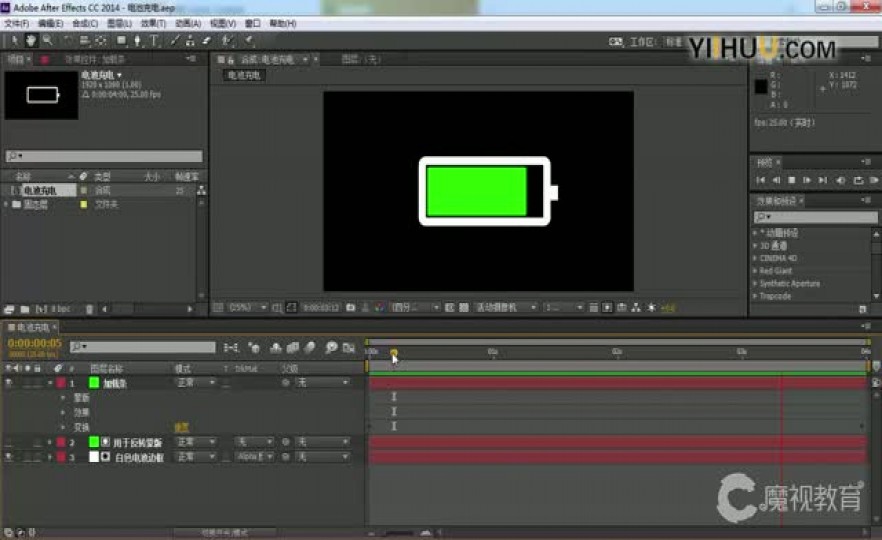Select the Pen tool
Viewport: 882px width, 540px height.
click(137, 40)
